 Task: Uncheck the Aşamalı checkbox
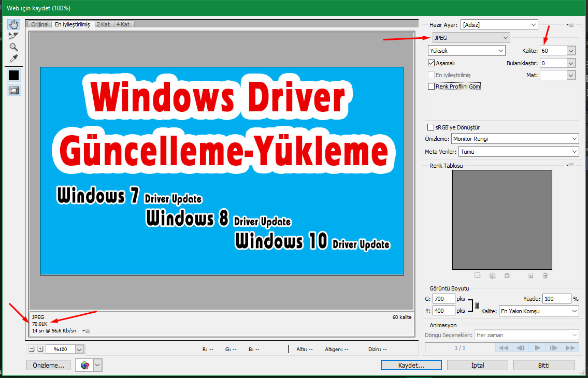[431, 63]
